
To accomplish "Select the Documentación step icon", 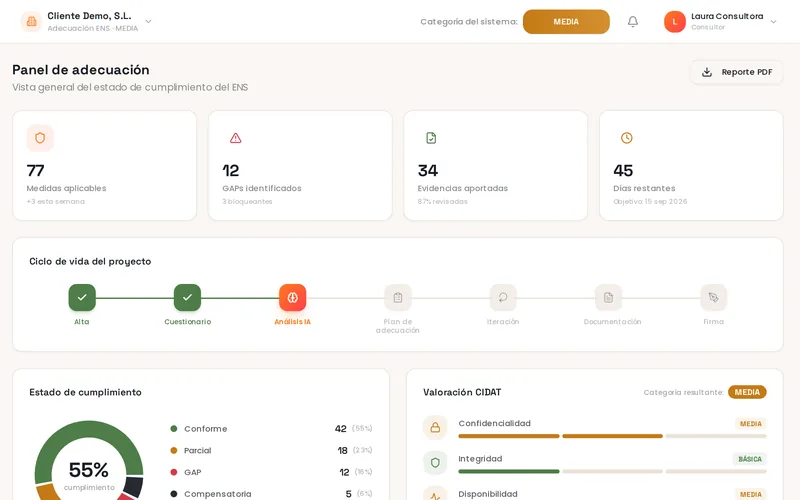I will [608, 297].
